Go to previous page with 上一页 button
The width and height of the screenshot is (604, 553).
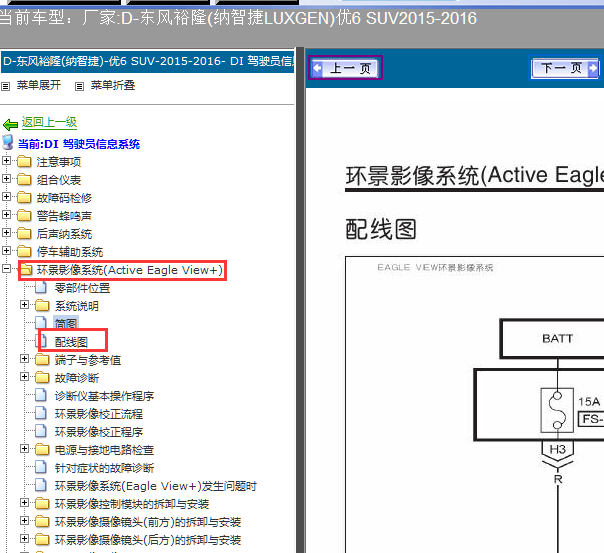click(x=345, y=68)
